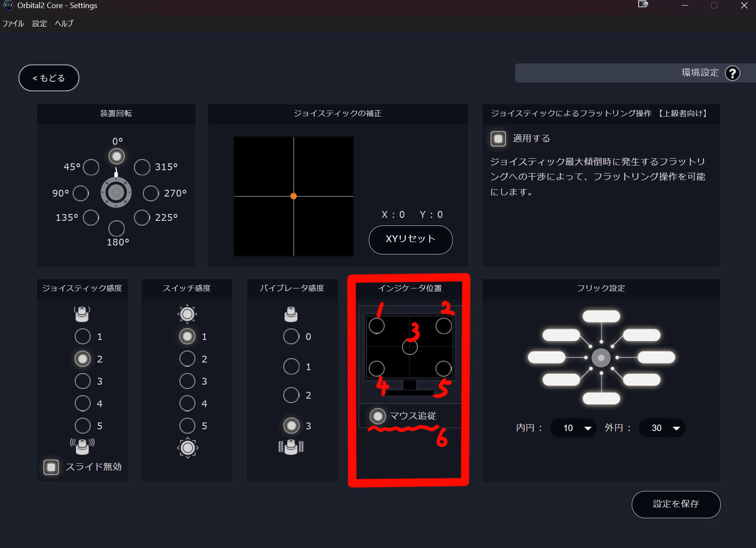Enable the 適用する flat ring checkbox

pos(498,139)
